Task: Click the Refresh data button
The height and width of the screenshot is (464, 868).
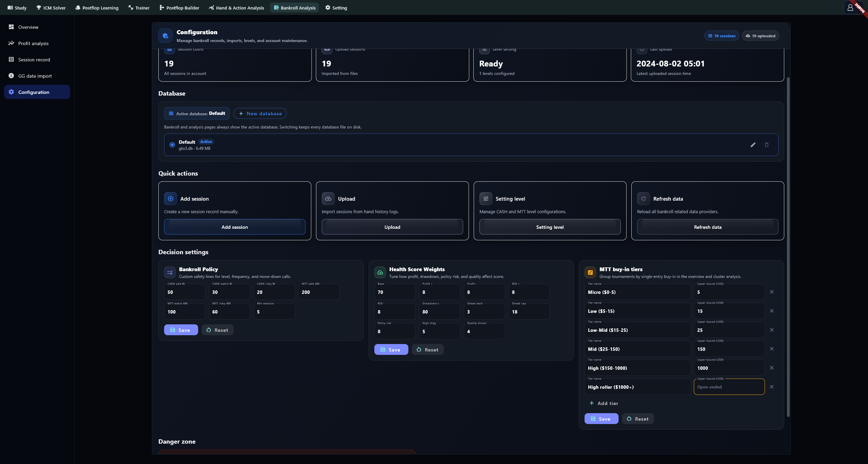Action: click(x=708, y=227)
